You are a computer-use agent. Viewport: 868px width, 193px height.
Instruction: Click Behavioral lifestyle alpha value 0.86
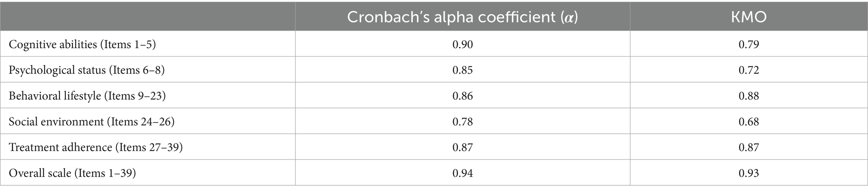click(x=462, y=96)
